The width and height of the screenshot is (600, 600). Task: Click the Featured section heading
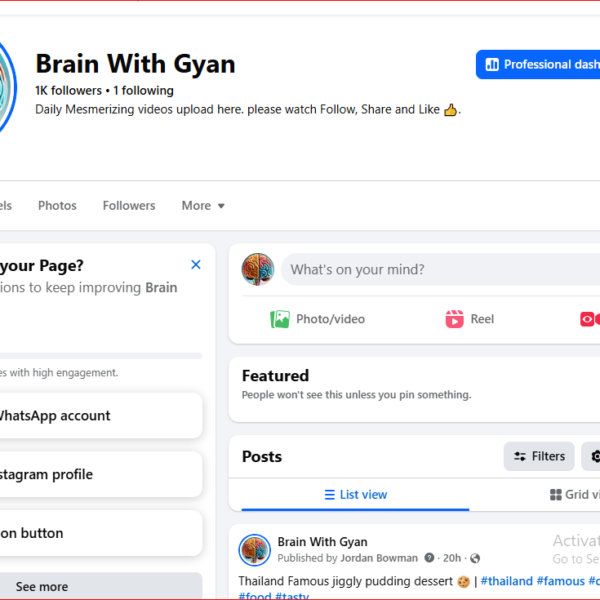(x=276, y=376)
